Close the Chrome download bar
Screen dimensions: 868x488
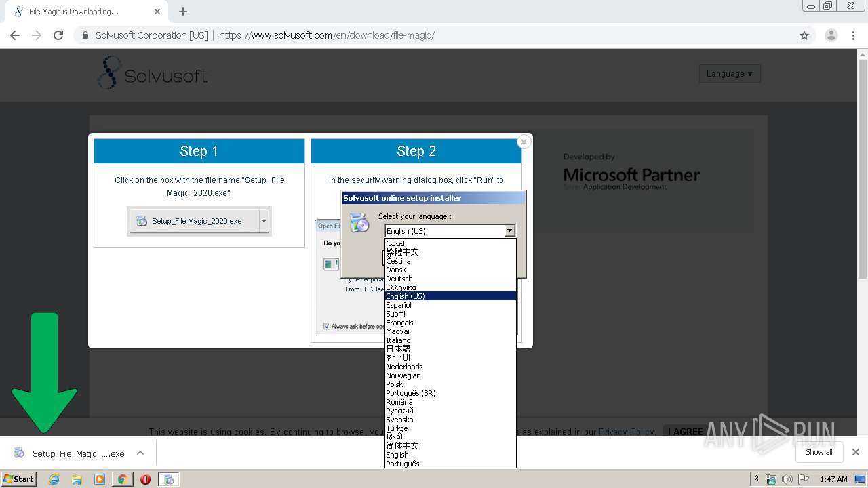pyautogui.click(x=856, y=452)
